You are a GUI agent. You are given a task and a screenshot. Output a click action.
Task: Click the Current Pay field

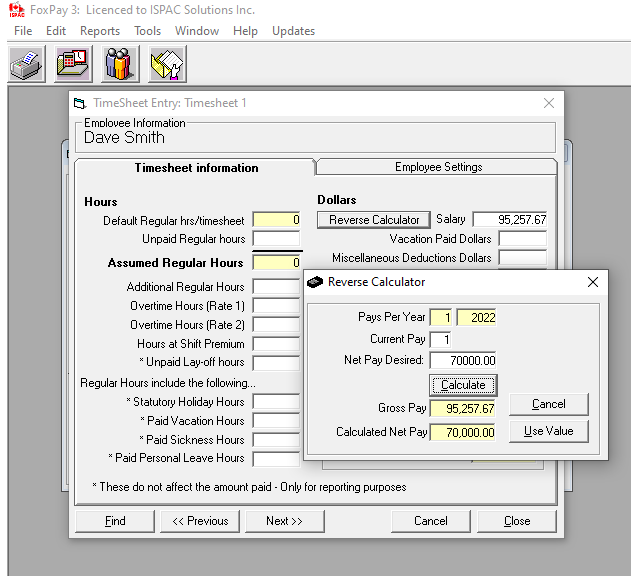click(441, 339)
